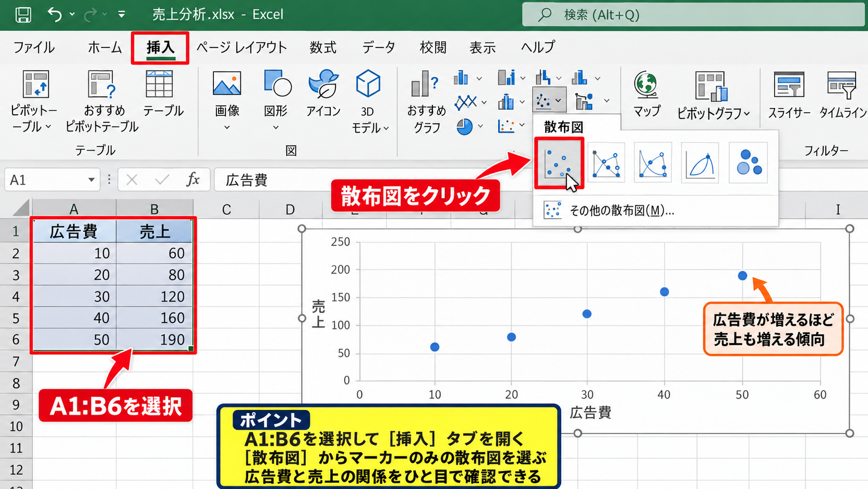Click the scatter data point at x=50
Image resolution: width=868 pixels, height=489 pixels.
[x=742, y=275]
